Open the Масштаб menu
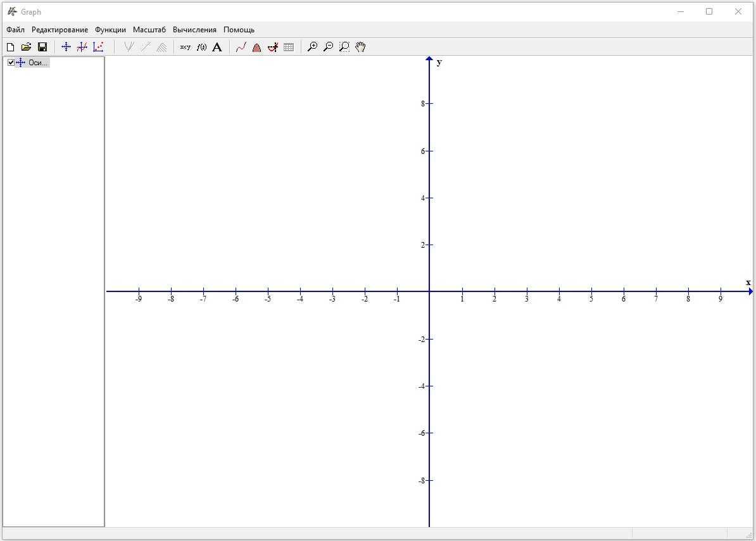Image resolution: width=756 pixels, height=541 pixels. [149, 30]
